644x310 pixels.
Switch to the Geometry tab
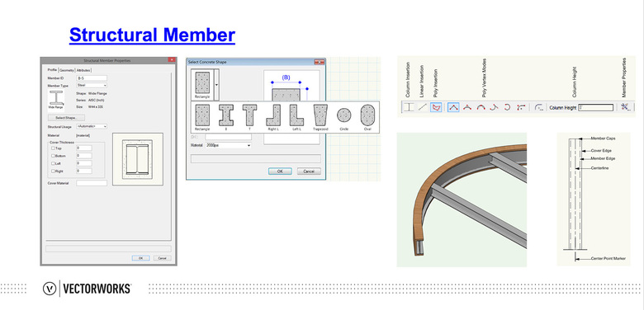click(67, 70)
